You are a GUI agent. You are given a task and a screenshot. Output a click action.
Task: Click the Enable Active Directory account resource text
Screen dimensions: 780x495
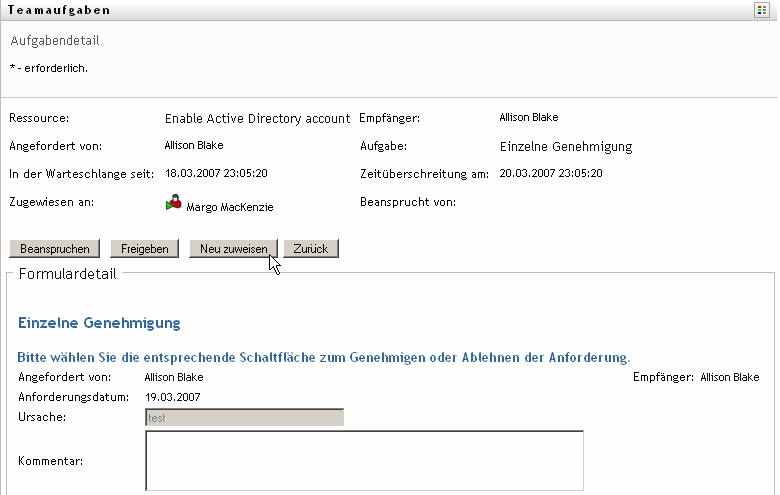[257, 118]
